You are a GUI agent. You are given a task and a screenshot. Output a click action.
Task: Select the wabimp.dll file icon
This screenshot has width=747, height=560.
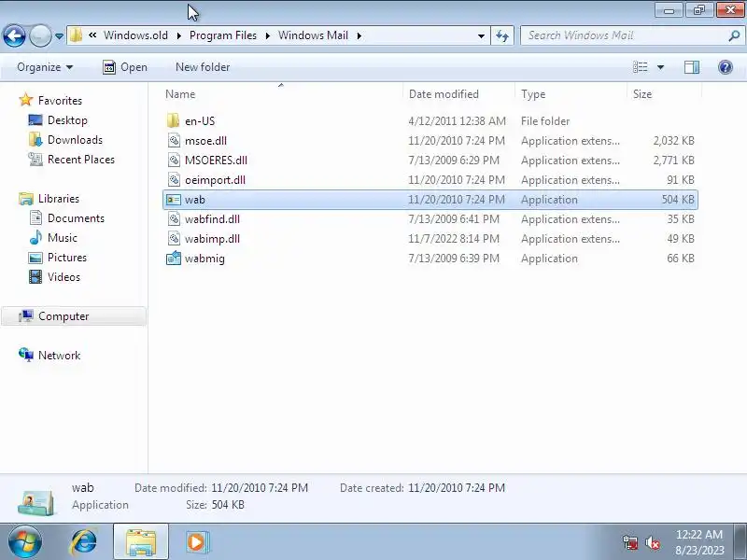point(174,239)
